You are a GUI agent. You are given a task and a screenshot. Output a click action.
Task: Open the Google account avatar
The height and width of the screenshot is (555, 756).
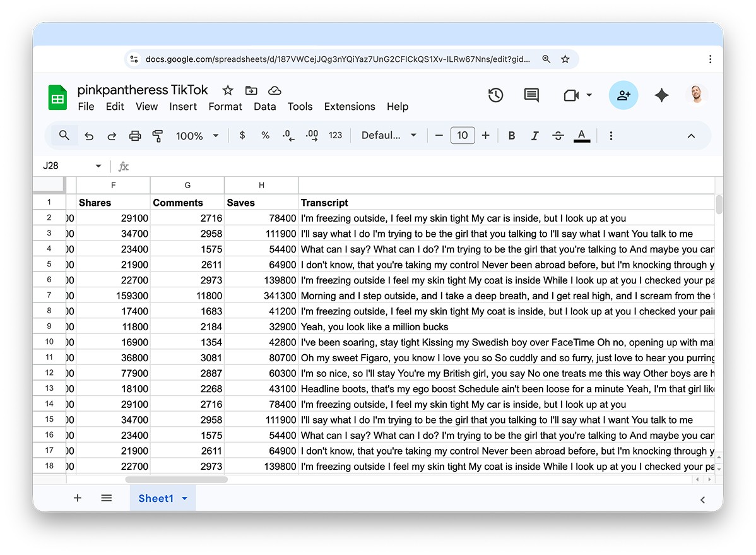pos(696,94)
